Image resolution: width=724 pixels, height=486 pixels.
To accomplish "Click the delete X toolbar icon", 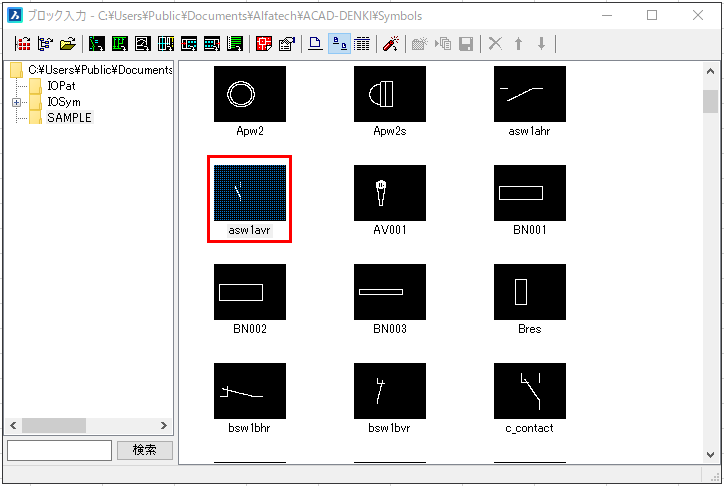I will [x=495, y=44].
